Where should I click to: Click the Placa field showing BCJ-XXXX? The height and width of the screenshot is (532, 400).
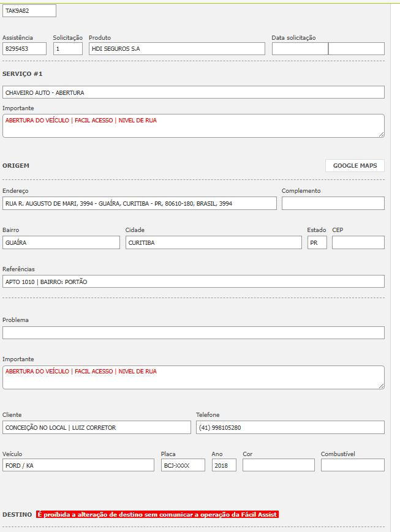(183, 465)
